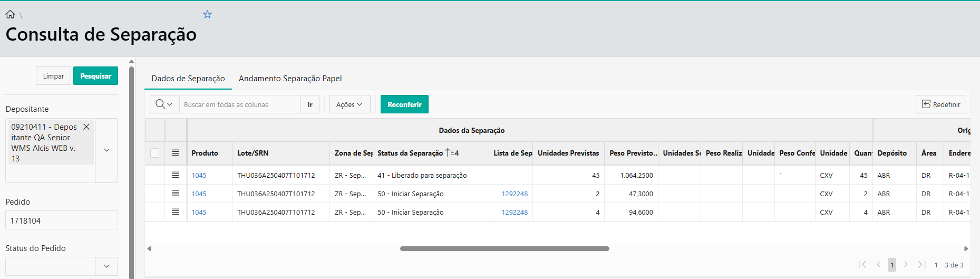Click the Reconferir button
Viewport: 980px width, 279px height.
tap(404, 104)
